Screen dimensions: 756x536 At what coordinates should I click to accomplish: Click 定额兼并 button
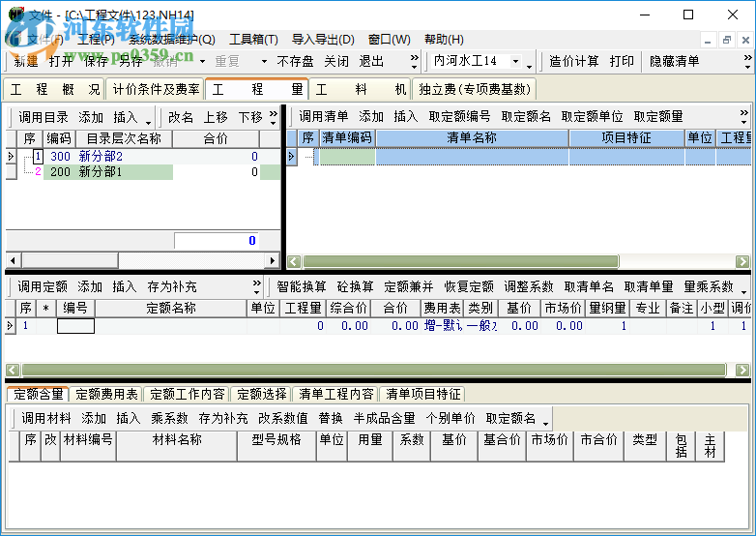click(409, 286)
